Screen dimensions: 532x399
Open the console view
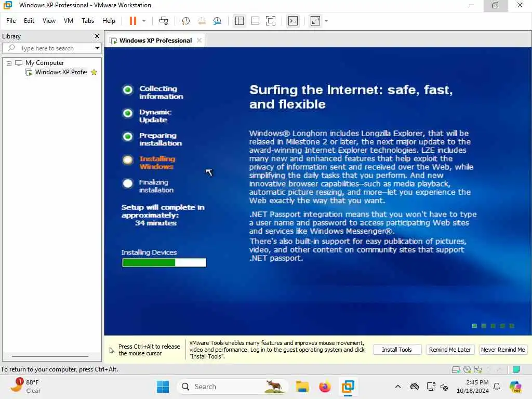[x=293, y=21]
